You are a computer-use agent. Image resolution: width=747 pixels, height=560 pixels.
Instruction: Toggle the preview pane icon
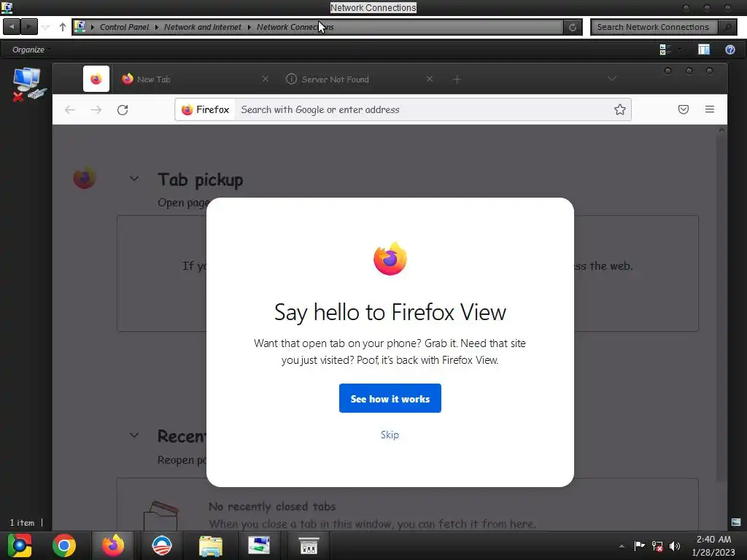(x=704, y=50)
